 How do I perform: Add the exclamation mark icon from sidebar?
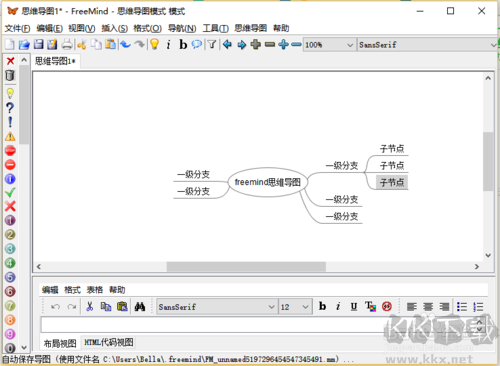(10, 122)
